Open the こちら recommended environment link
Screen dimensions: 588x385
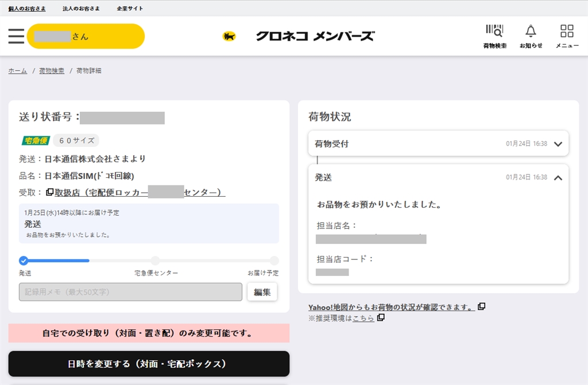[363, 318]
